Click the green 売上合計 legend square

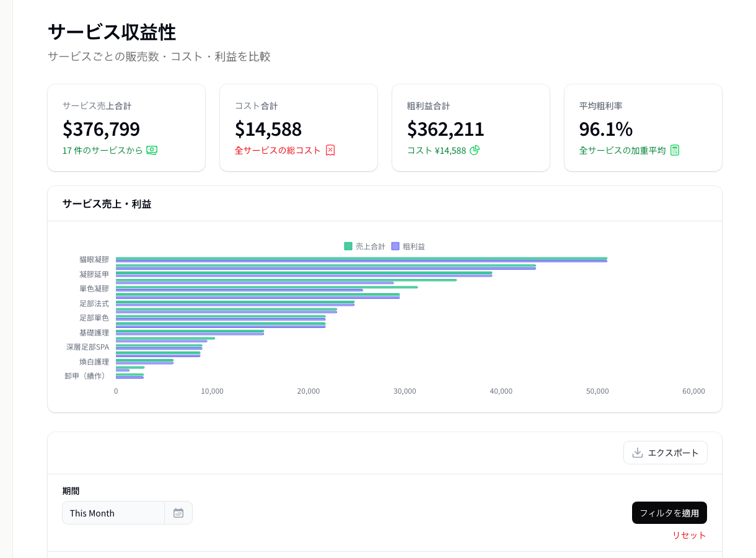[348, 246]
